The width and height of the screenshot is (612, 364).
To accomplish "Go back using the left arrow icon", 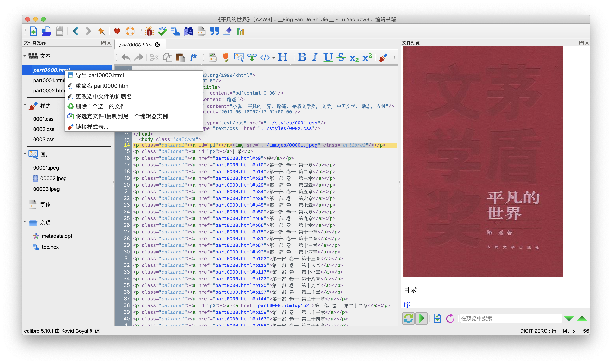I will coord(75,31).
